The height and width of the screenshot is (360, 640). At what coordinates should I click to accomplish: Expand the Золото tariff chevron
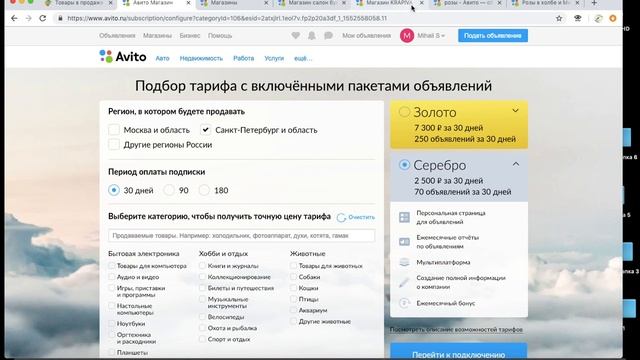[516, 111]
